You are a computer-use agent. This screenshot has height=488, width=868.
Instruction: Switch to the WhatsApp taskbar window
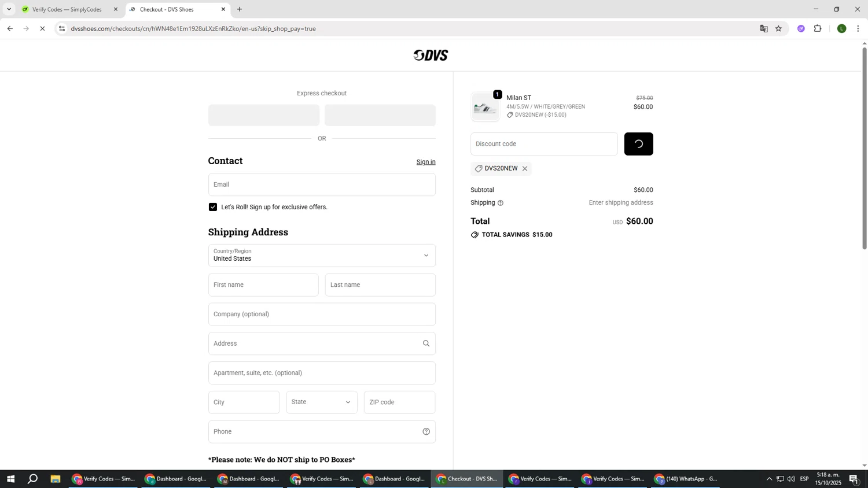click(x=687, y=479)
